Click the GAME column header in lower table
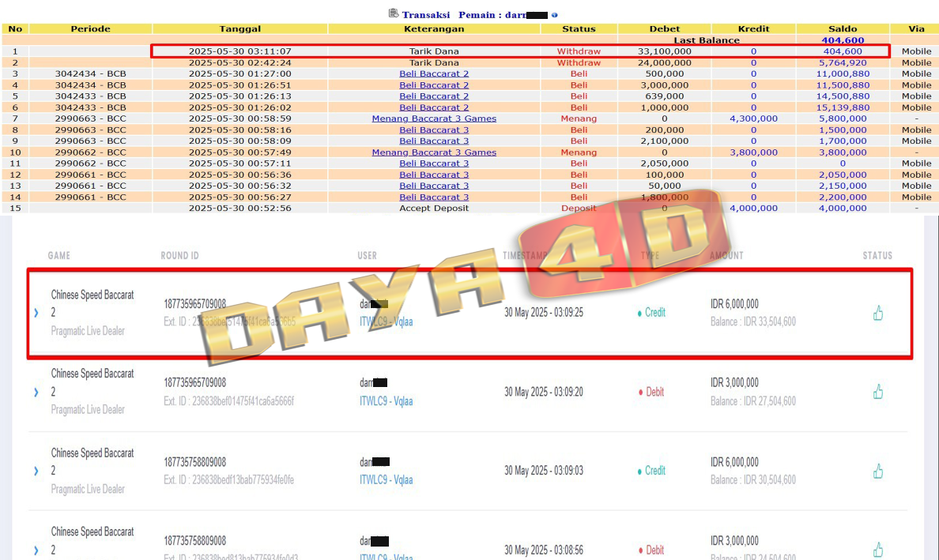 (x=59, y=255)
